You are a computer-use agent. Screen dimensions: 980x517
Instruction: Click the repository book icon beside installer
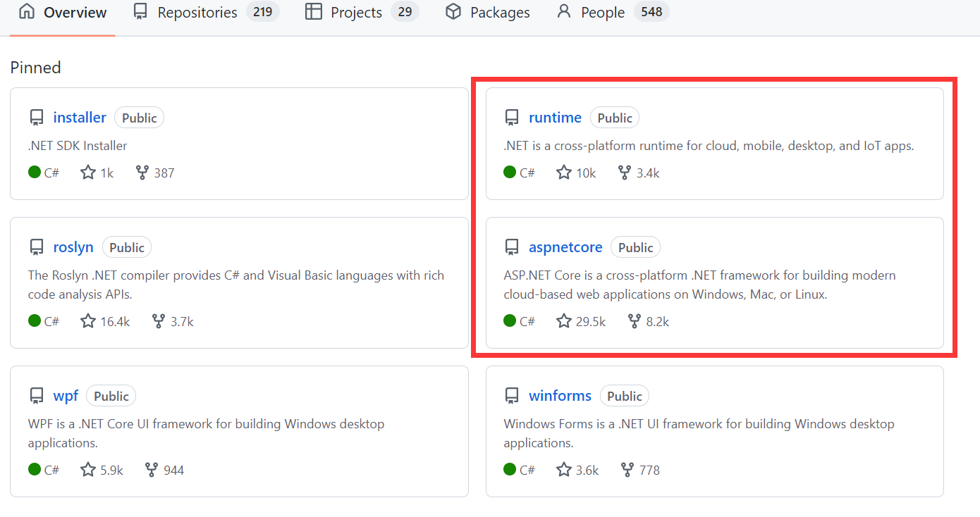point(36,117)
